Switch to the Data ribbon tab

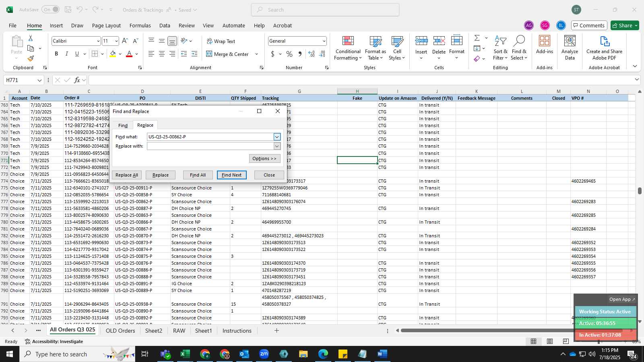[x=165, y=25]
